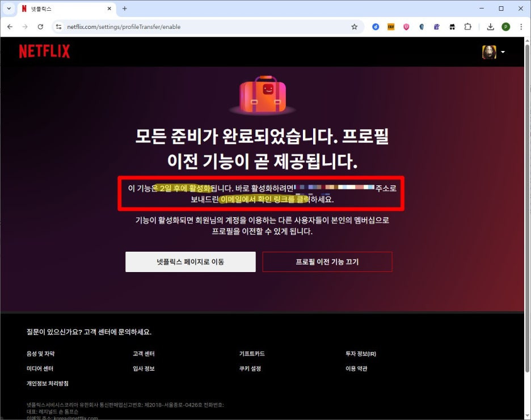Bookmark this page with the star icon
Screen dimensions: 531x420
[x=354, y=27]
